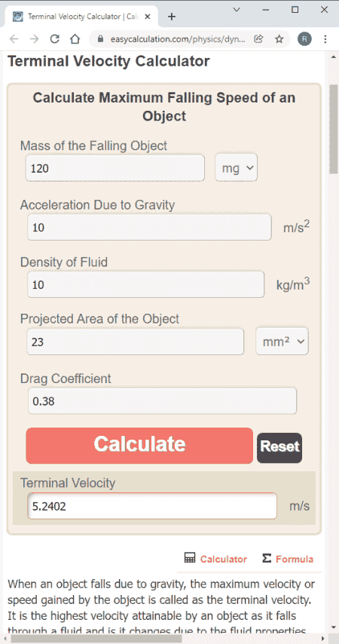Click the address bar URL
Image resolution: width=339 pixels, height=644 pixels.
click(178, 39)
